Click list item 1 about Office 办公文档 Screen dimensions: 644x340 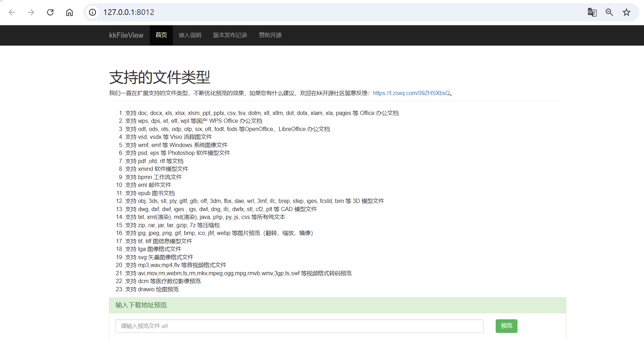(x=262, y=113)
